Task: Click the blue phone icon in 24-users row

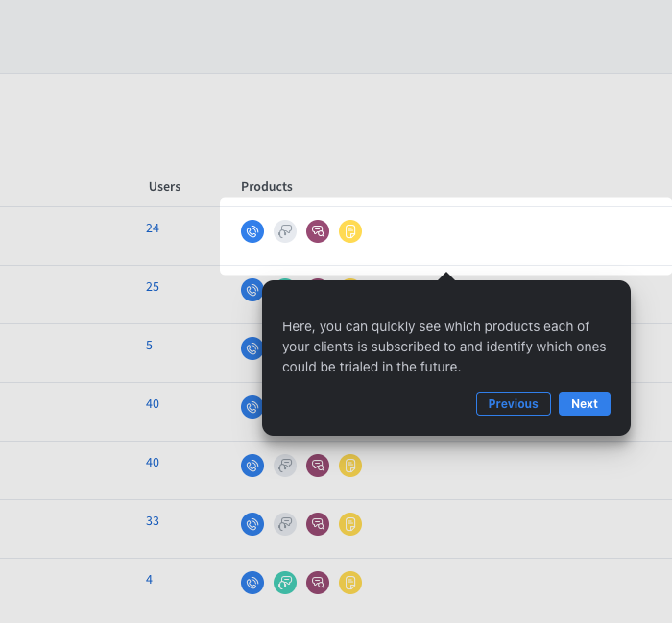Action: pos(252,231)
